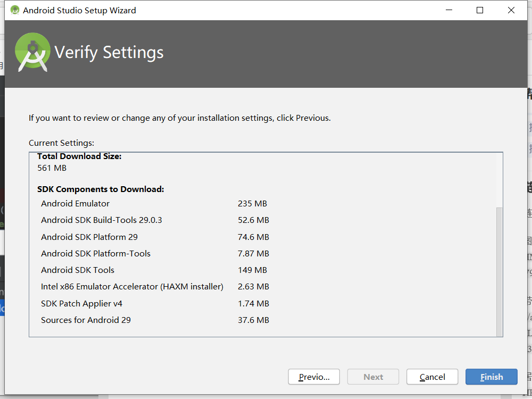Screen dimensions: 532x399
Task: Click the Cancel button
Action: (x=432, y=377)
